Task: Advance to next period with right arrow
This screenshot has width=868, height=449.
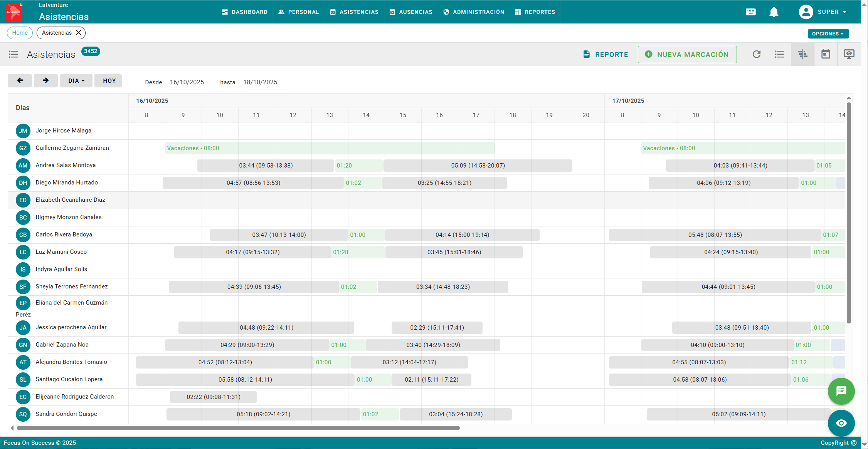Action: click(x=45, y=80)
